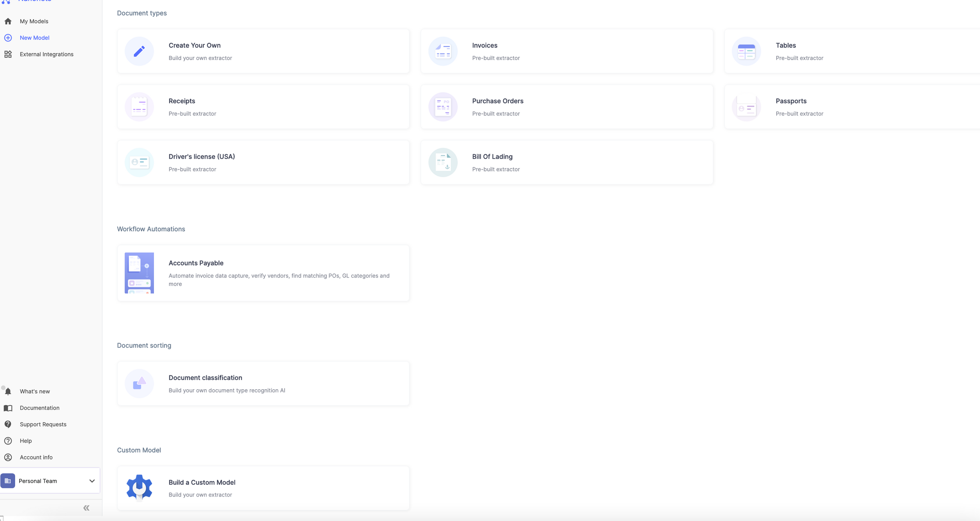Screen dimensions: 980x521
Task: Click the Tables extractor thumbnail
Action: (x=747, y=51)
